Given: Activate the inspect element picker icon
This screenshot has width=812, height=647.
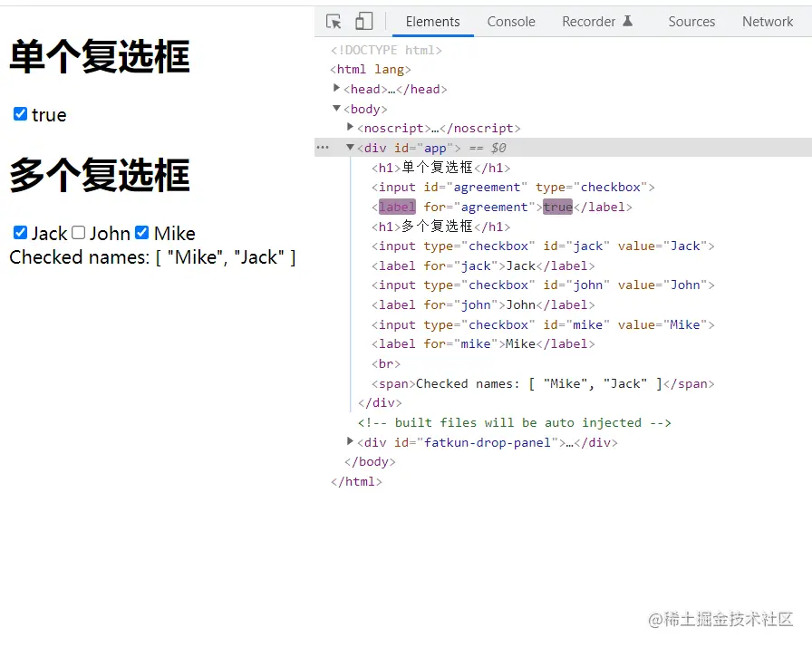Looking at the screenshot, I should pyautogui.click(x=333, y=22).
